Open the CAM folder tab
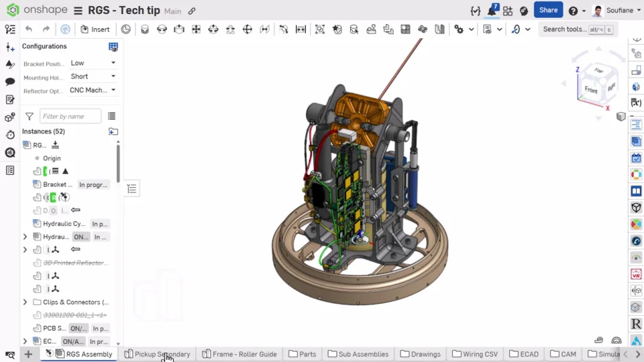Viewport: 644px width, 362px height. pyautogui.click(x=563, y=354)
